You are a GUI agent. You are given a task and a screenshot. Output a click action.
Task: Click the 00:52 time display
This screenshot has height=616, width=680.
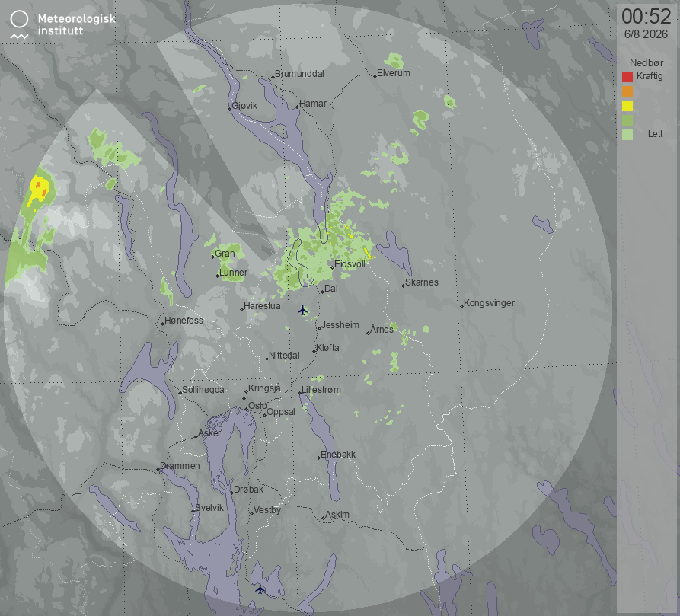point(646,17)
